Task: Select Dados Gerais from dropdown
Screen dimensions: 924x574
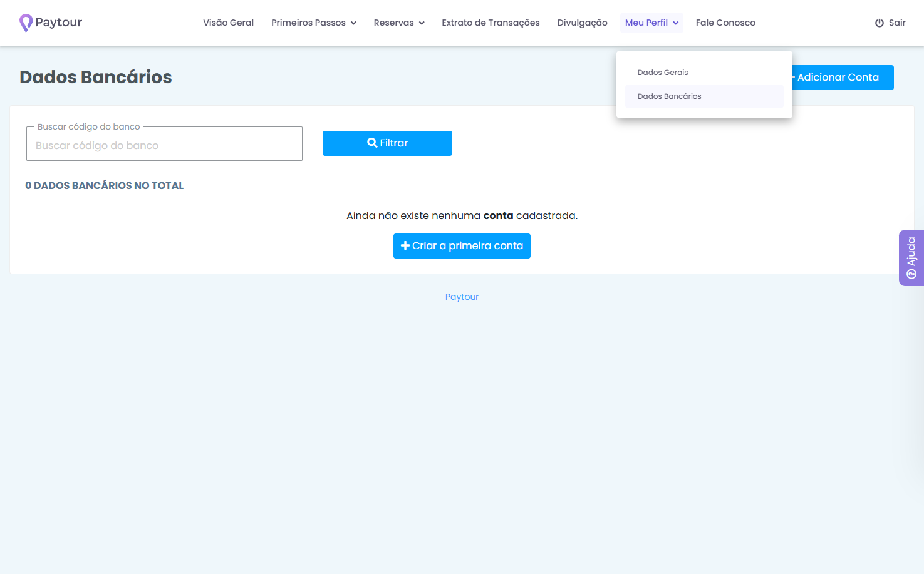Action: [x=704, y=73]
